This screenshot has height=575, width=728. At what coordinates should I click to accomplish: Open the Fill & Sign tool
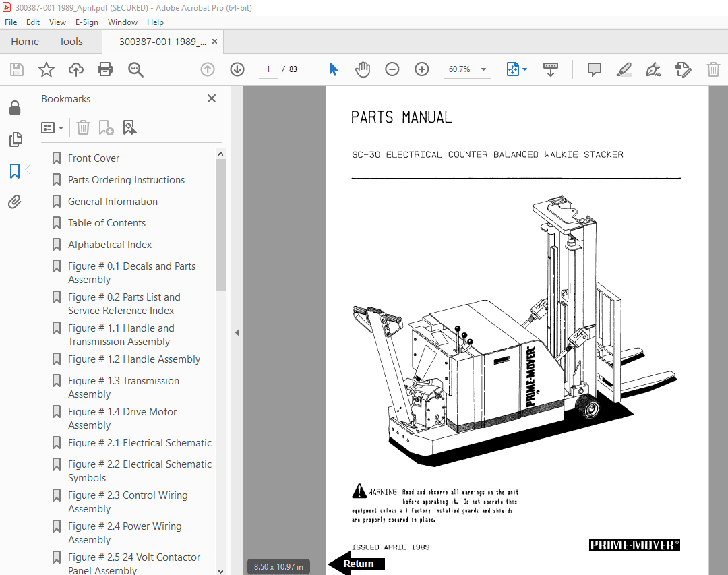coord(653,69)
